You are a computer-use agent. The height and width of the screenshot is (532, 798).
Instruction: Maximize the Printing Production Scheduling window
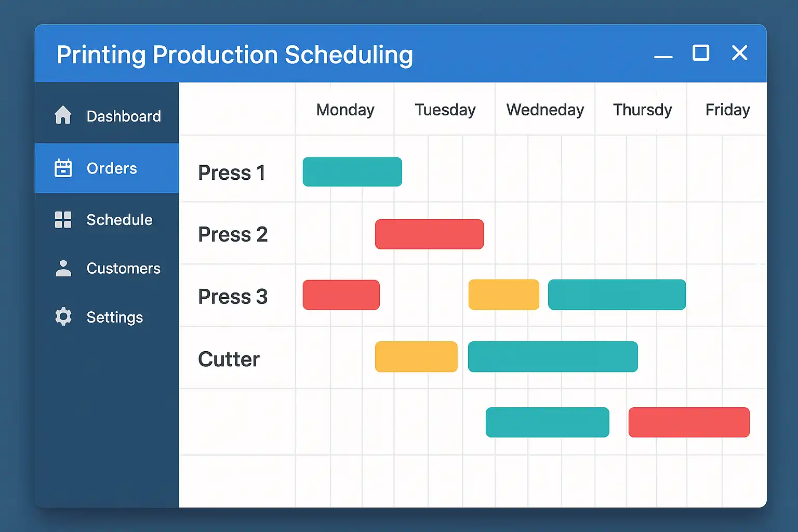coord(701,53)
